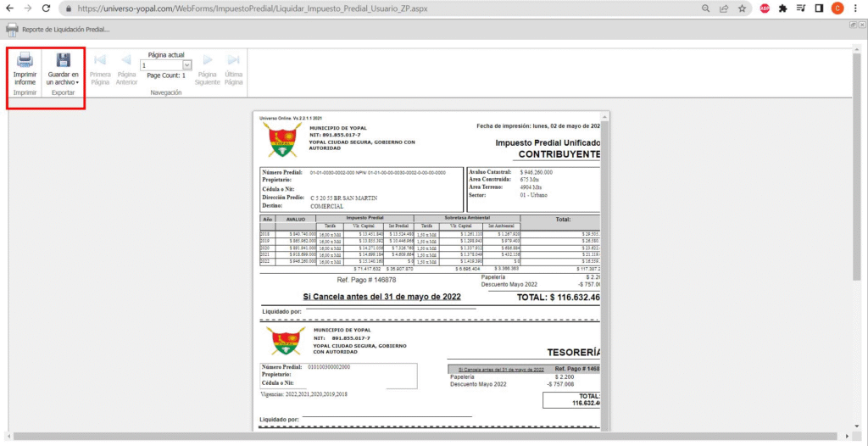Click the 'TESORERÍA' heading
Viewport: 868px width, 446px height.
(x=574, y=353)
